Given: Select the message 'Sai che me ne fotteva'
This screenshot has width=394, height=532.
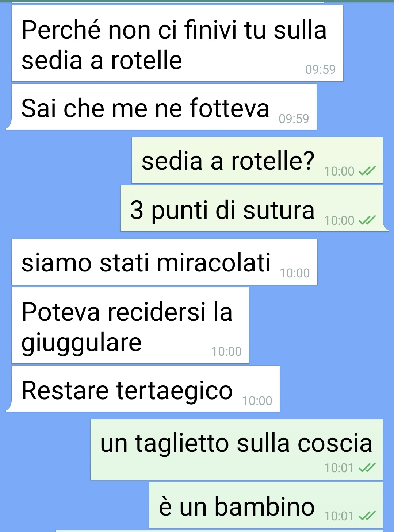Looking at the screenshot, I should pyautogui.click(x=164, y=107).
